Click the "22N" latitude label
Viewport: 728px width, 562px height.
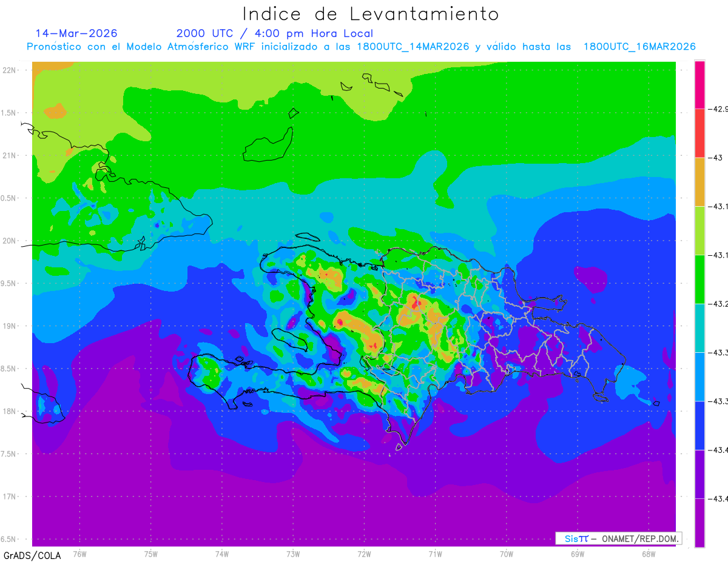(x=10, y=70)
